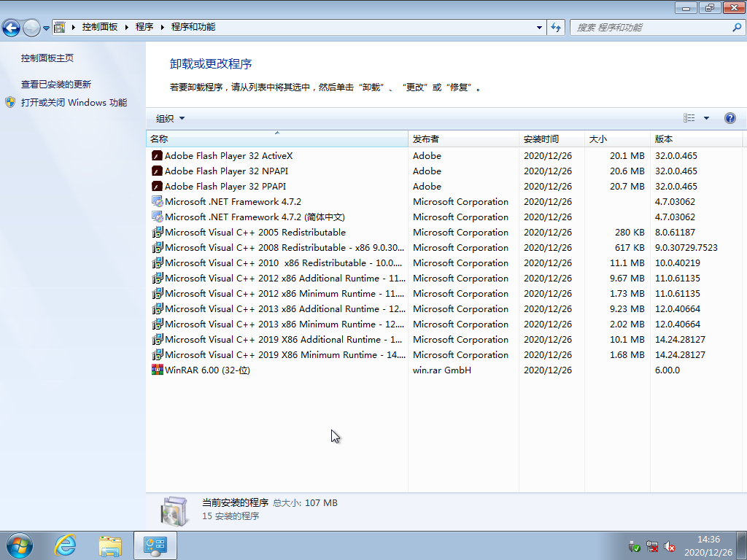This screenshot has height=560, width=747.
Task: Click version 9.0.30729.7523
Action: (x=686, y=248)
